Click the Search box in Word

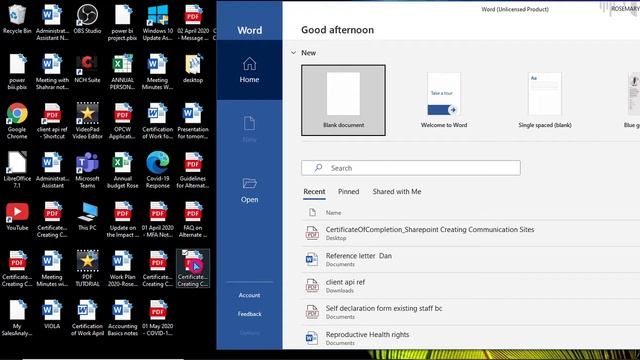[411, 168]
